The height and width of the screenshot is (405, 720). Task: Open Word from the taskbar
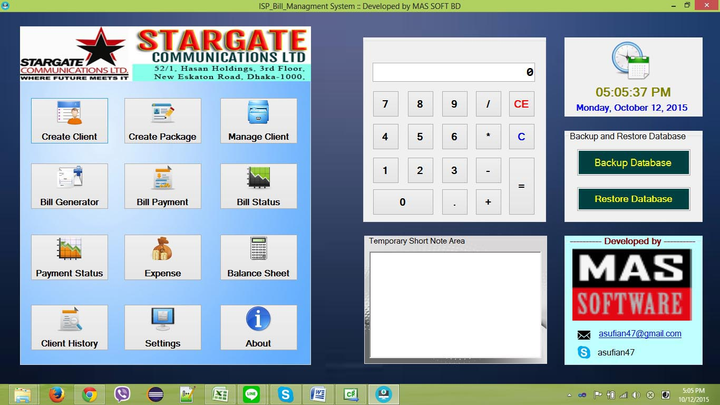(x=318, y=394)
